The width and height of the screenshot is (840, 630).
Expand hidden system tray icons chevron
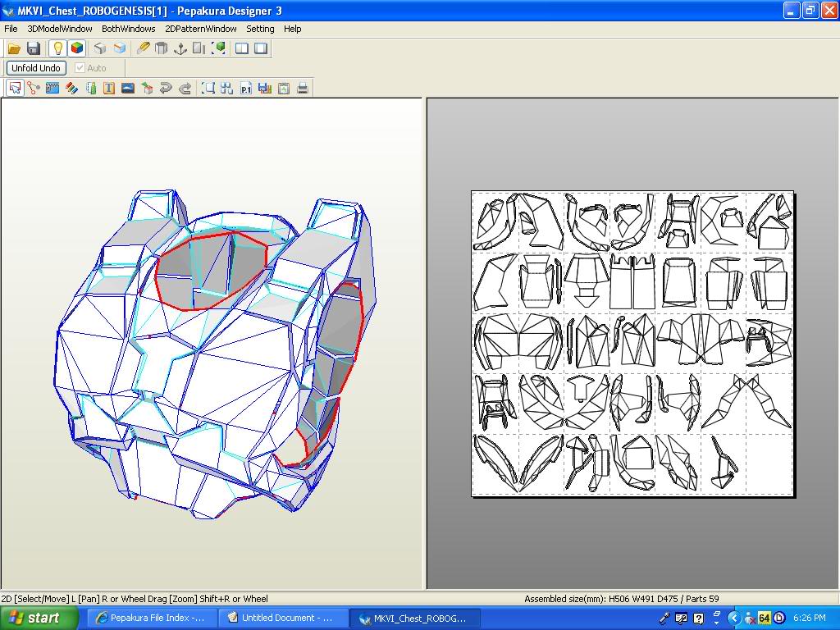pos(733,619)
